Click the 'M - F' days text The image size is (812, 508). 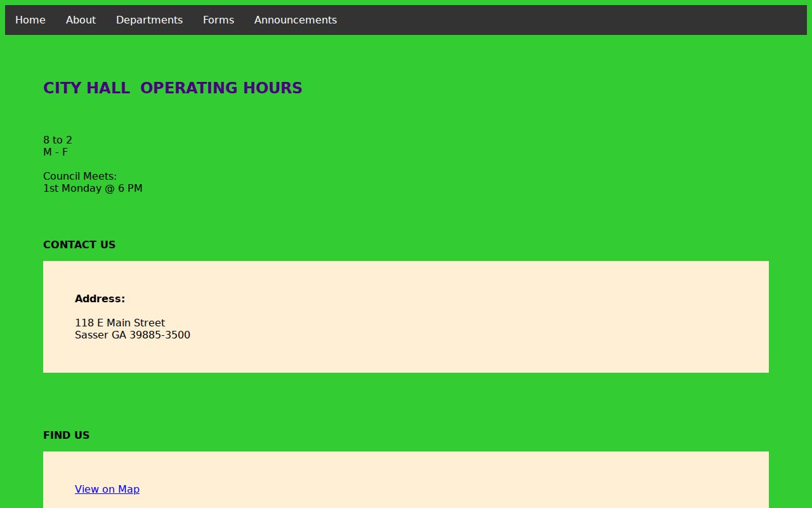tap(55, 152)
